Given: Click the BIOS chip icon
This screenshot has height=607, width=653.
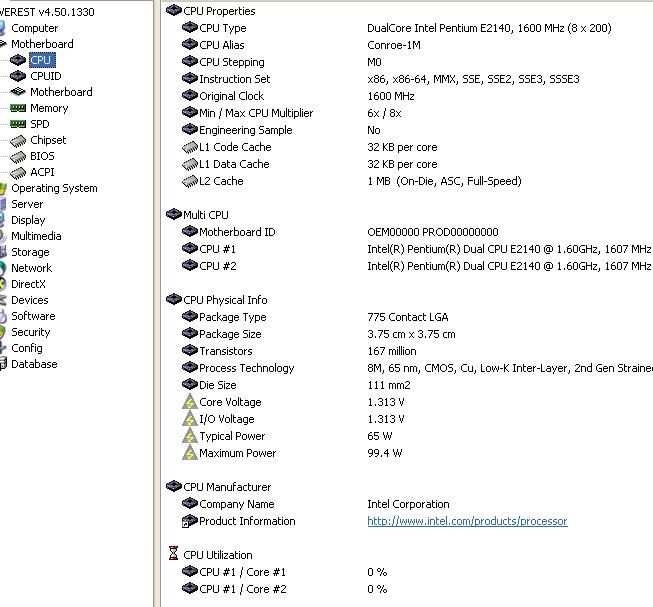Looking at the screenshot, I should click(x=17, y=157).
